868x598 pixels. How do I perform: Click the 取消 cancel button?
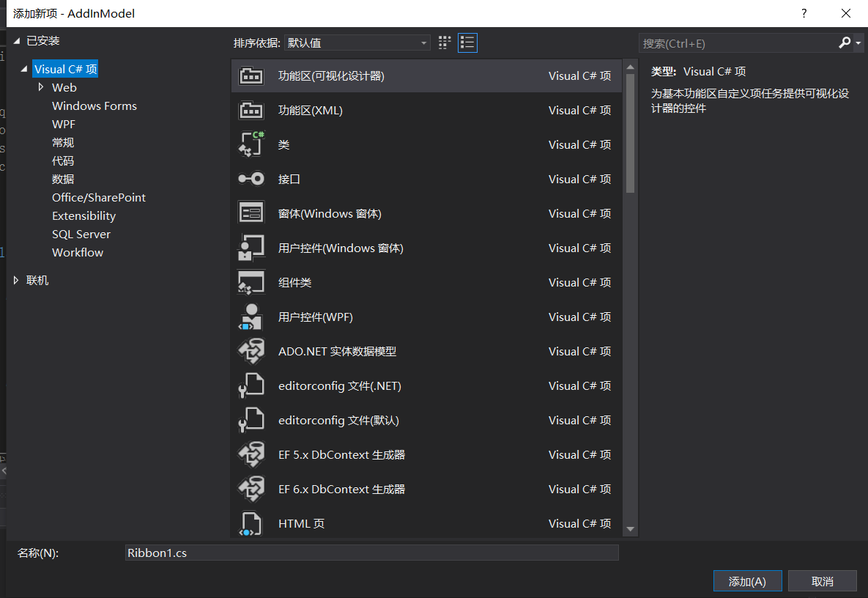point(823,580)
